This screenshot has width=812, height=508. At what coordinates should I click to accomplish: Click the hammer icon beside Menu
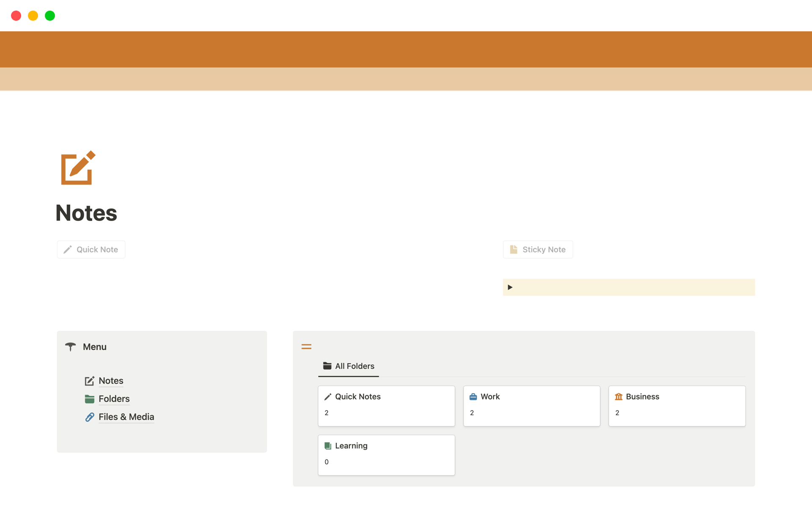click(x=70, y=347)
